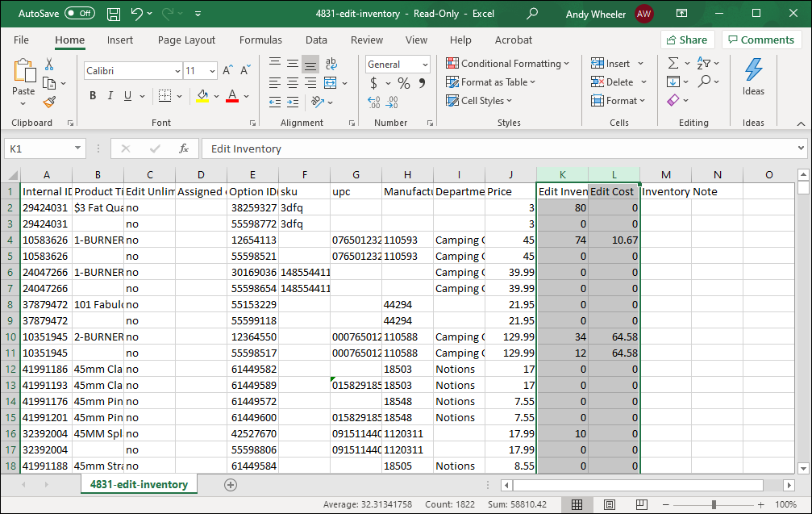This screenshot has width=812, height=514.
Task: Switch to the Data tab
Action: (x=316, y=40)
